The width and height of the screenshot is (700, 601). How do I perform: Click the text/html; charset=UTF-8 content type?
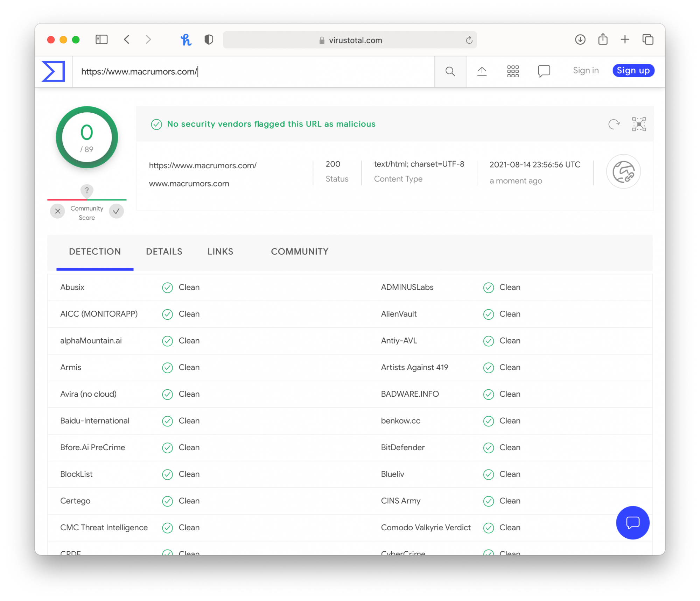(419, 164)
